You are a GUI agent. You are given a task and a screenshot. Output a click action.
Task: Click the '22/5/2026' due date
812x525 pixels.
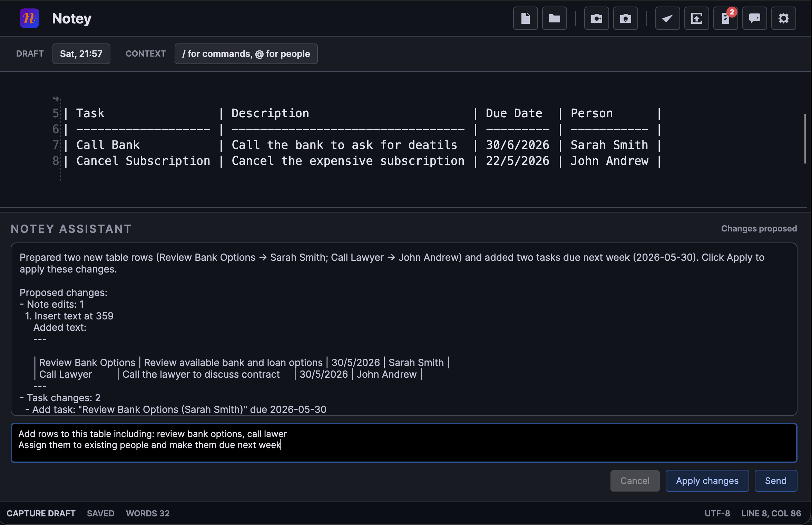[518, 161]
